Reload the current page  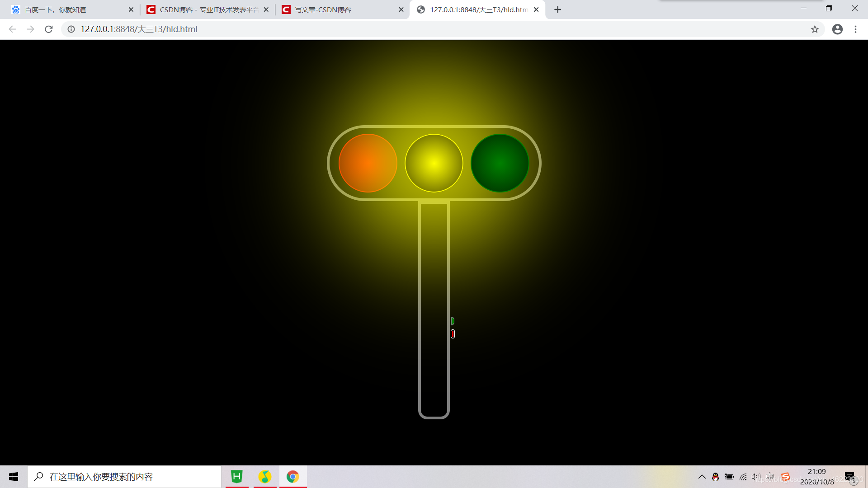(49, 29)
